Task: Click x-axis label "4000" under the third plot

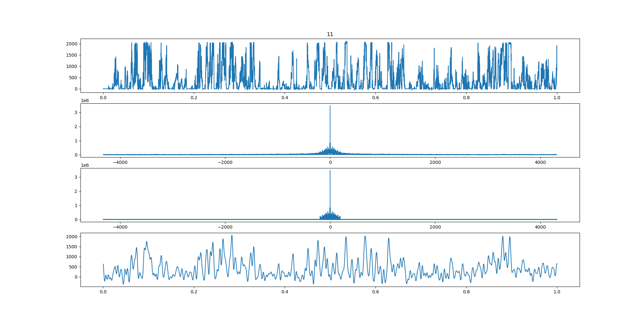Action: [540, 227]
